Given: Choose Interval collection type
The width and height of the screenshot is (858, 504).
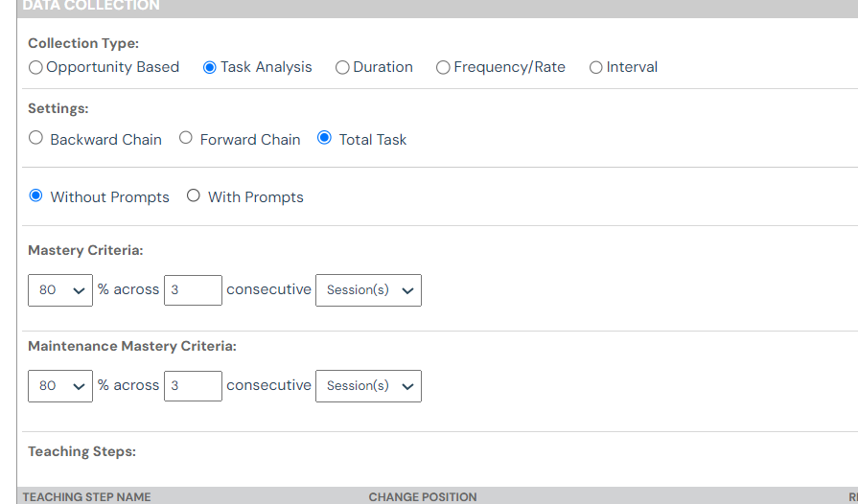Looking at the screenshot, I should click(x=596, y=67).
